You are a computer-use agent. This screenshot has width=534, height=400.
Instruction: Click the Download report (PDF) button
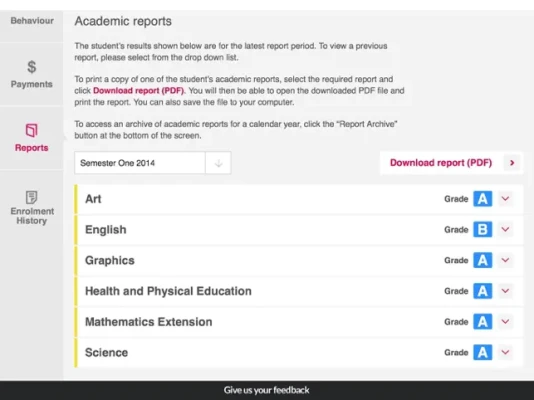[x=452, y=163]
